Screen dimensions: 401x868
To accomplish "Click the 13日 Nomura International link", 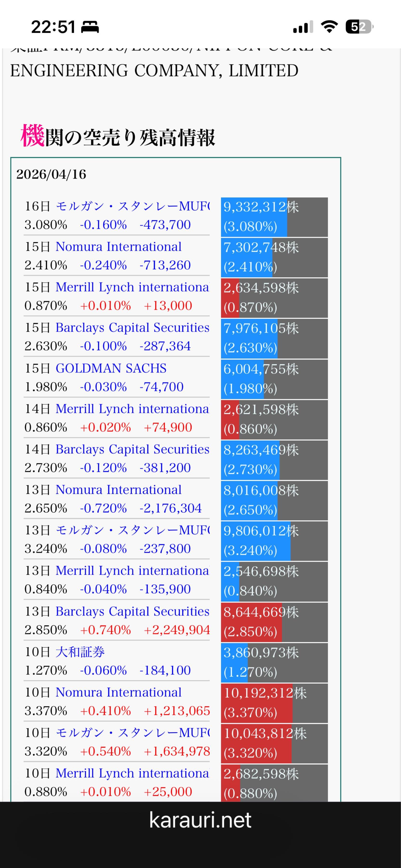I will 118,490.
